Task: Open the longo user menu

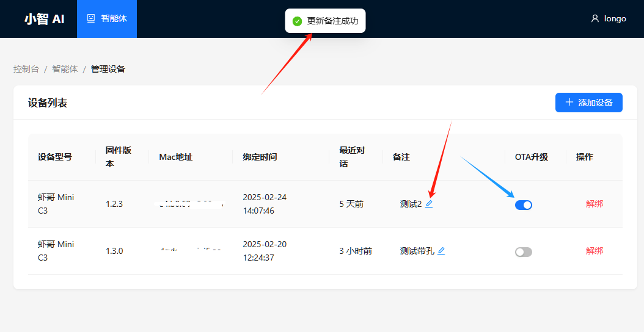Action: [x=615, y=19]
